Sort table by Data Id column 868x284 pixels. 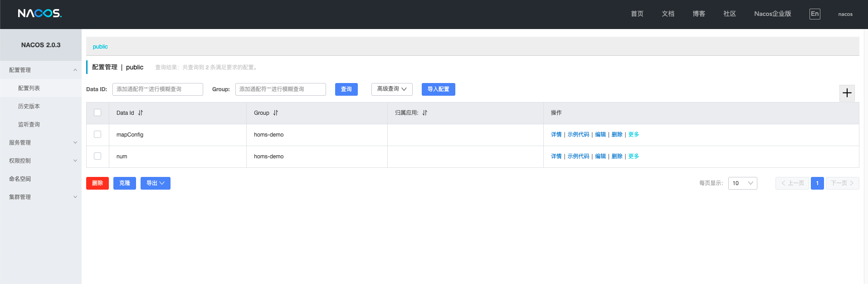[141, 113]
